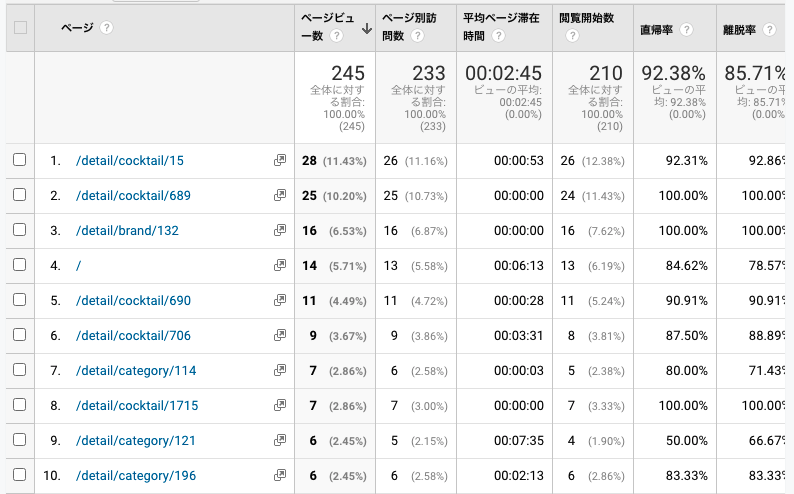Sort by ページビュー数 using the down arrow

(366, 28)
